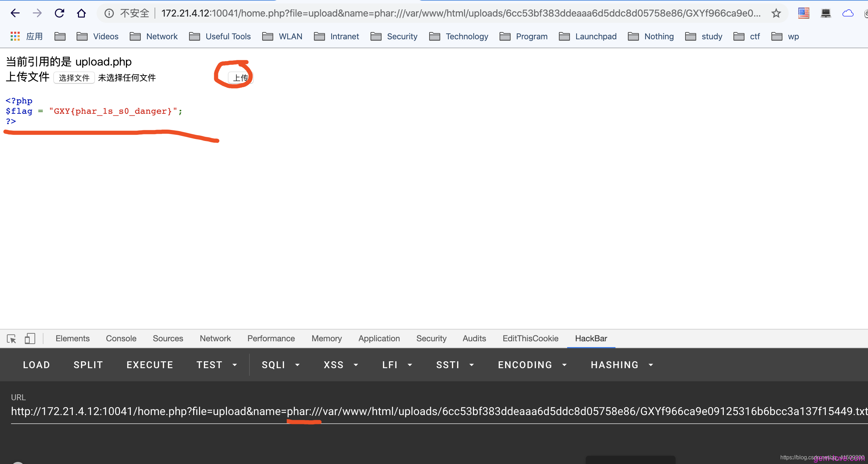The image size is (868, 464).
Task: Open the EditThisCookie tab
Action: click(x=530, y=339)
